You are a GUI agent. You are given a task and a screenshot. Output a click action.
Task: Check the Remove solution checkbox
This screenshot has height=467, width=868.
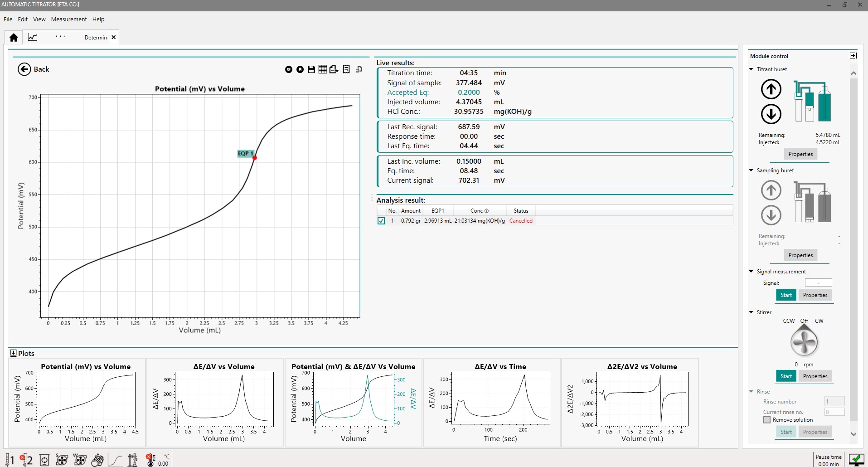pyautogui.click(x=767, y=420)
